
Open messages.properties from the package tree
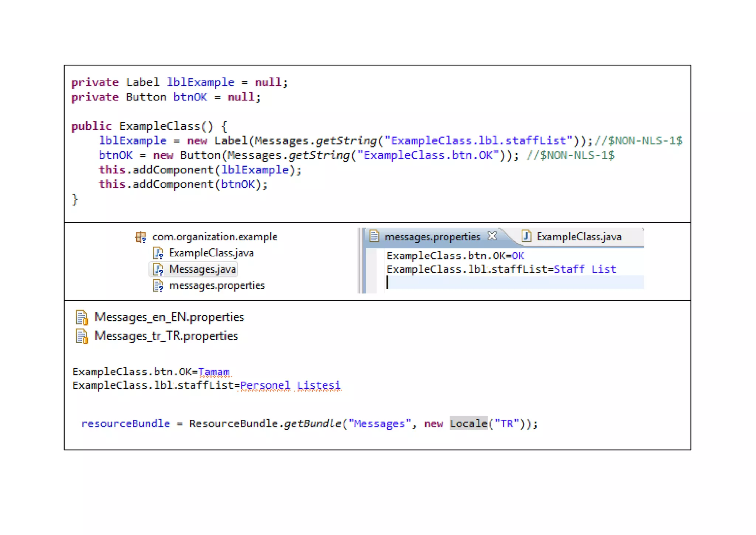tap(217, 286)
